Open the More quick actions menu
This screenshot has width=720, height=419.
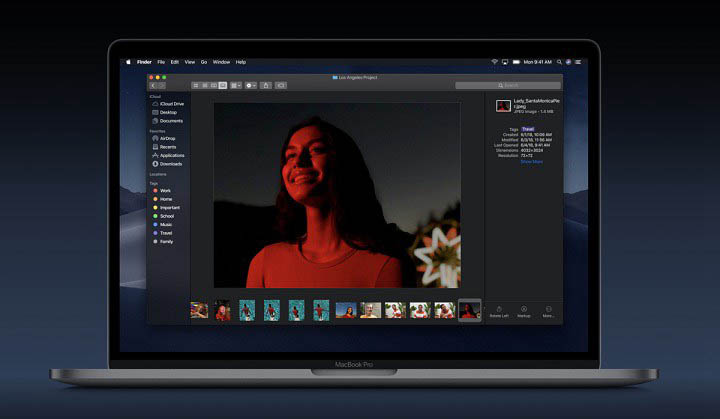click(x=548, y=311)
